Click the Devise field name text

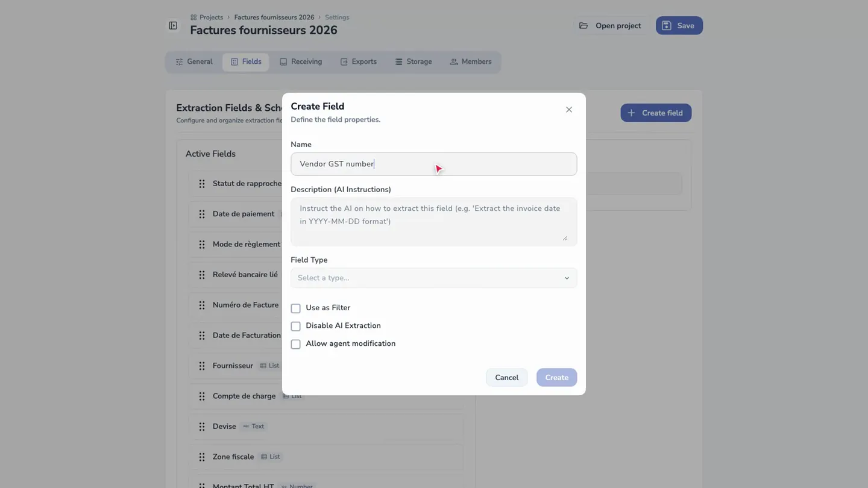tap(224, 427)
